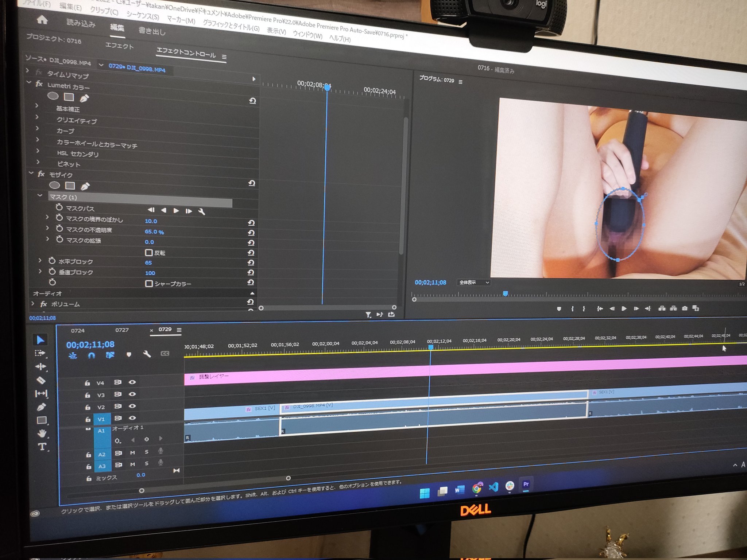Viewport: 747px width, 560px height.
Task: Hide the V2 track with its eye icon
Action: (x=132, y=406)
